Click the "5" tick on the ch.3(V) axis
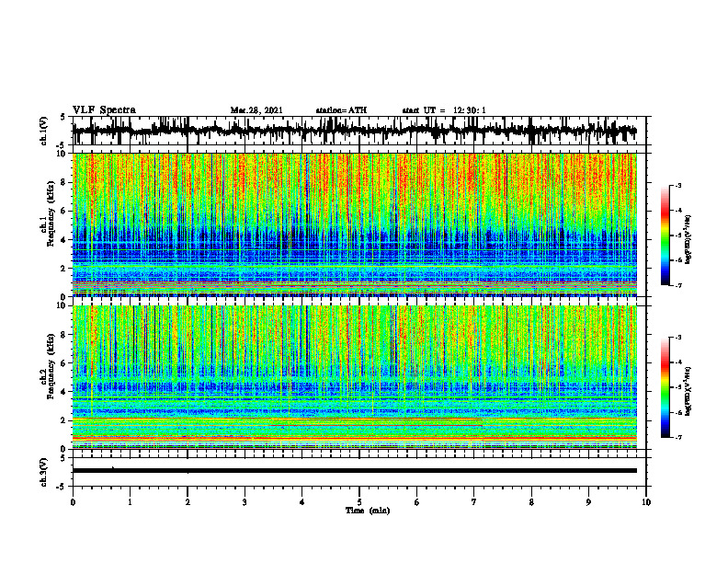Viewport: 728px width, 563px height. click(63, 458)
